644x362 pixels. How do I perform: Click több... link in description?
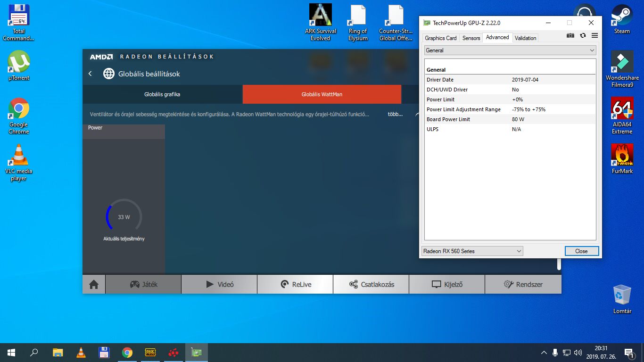395,114
